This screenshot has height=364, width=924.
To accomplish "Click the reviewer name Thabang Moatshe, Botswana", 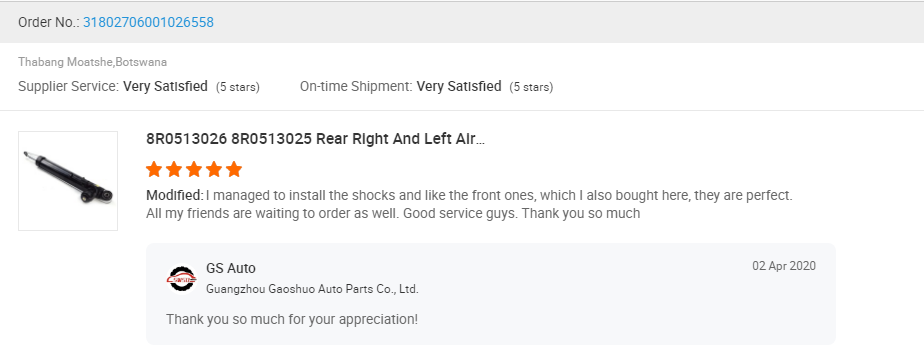I will point(93,62).
